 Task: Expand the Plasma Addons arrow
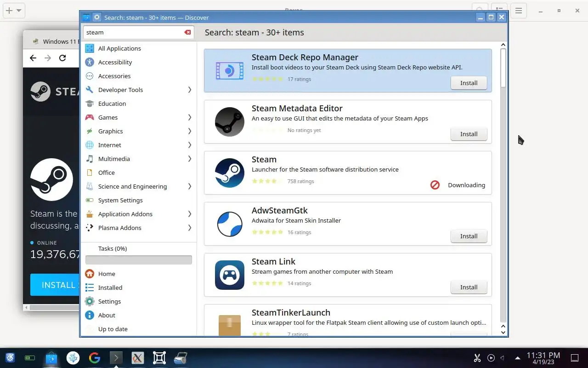pyautogui.click(x=189, y=228)
